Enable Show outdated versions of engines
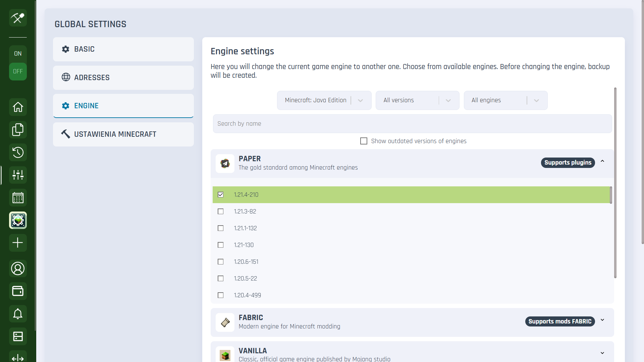Screen dimensions: 644x362 (x=364, y=141)
